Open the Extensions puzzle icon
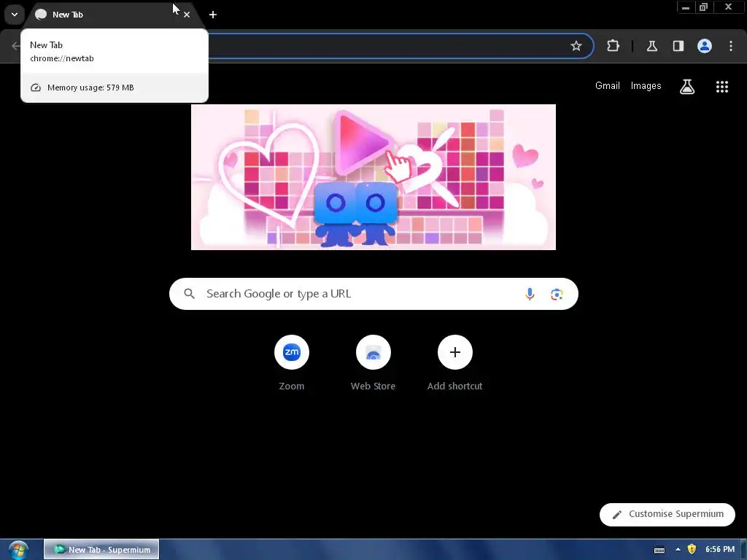 click(x=613, y=46)
